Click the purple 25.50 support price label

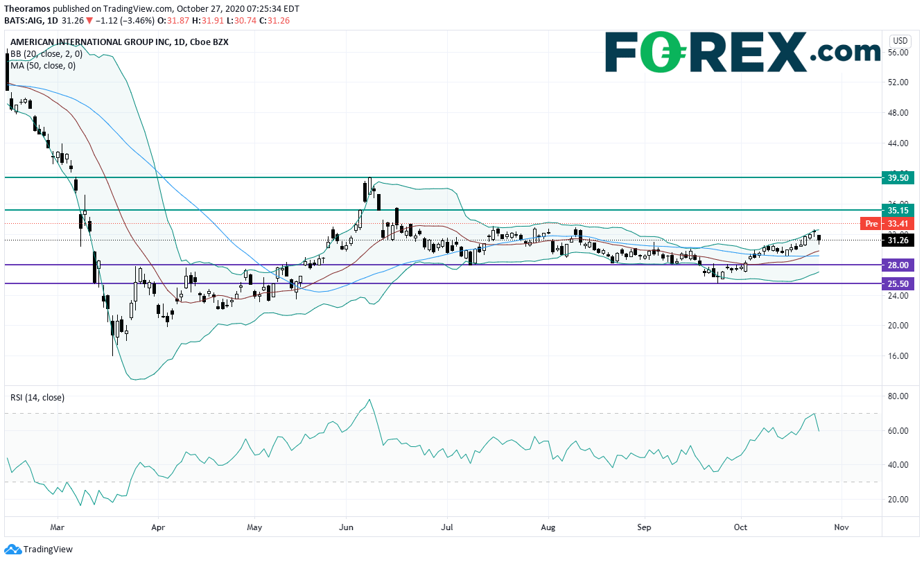pos(897,283)
